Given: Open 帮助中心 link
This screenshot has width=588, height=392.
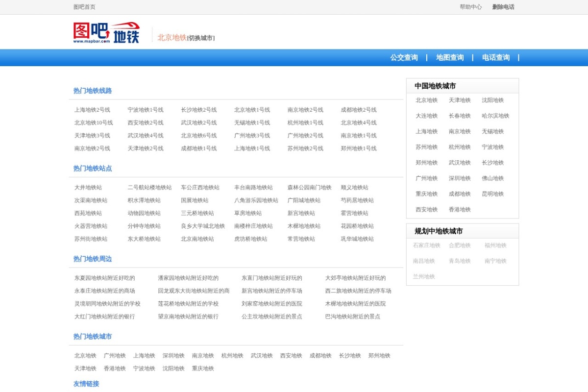Looking at the screenshot, I should (470, 7).
